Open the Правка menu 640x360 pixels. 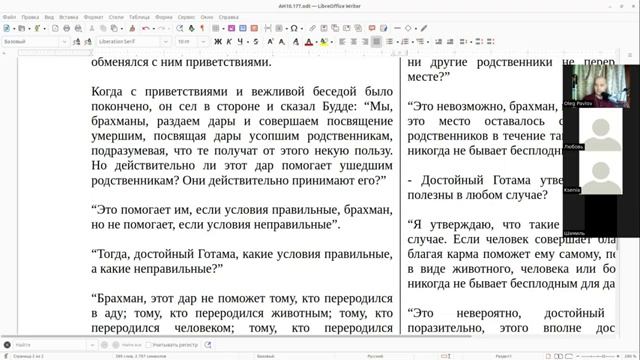(x=30, y=17)
